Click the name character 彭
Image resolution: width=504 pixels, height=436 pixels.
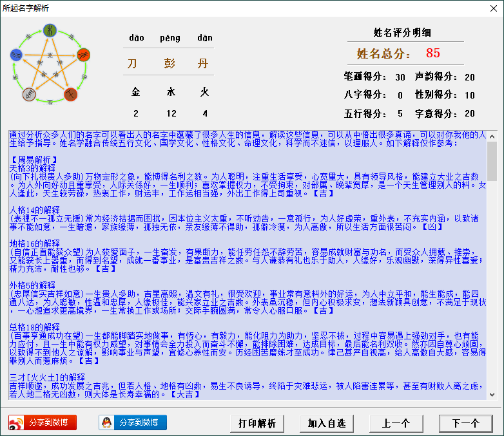[x=171, y=64]
